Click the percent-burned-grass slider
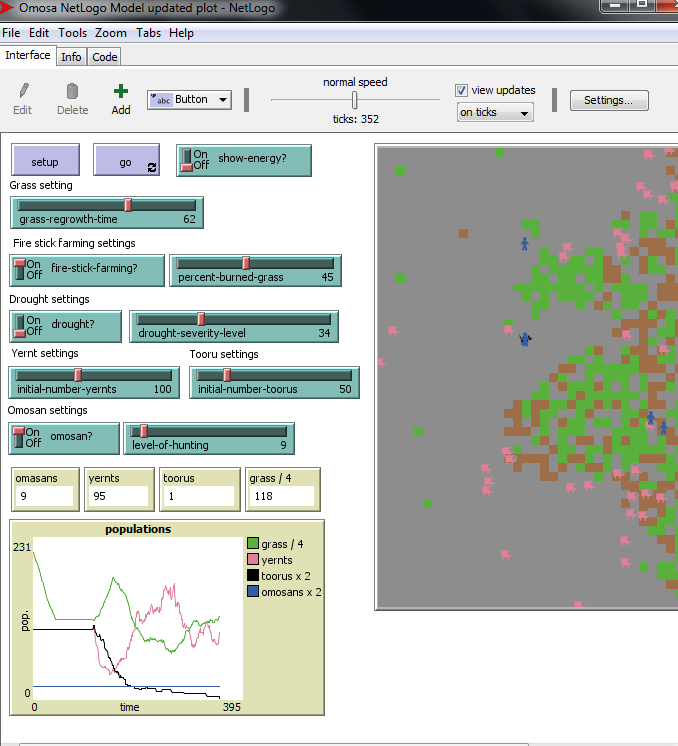Screen dimensions: 678x746 [x=255, y=270]
